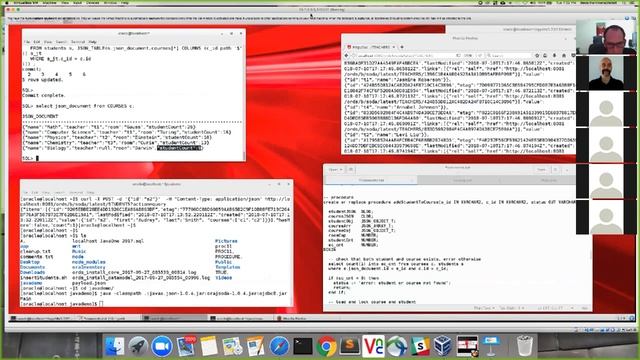Switch to middle gedit document tab

tap(462, 180)
